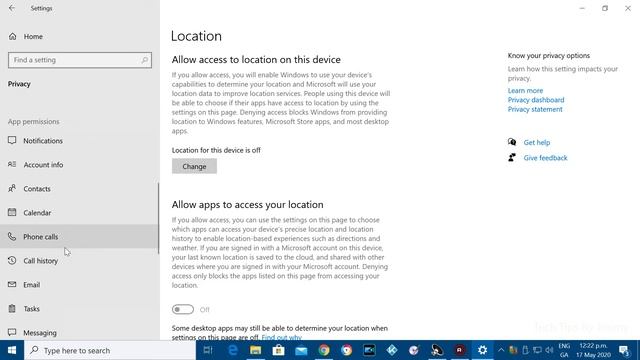640x360 pixels.
Task: Click the Email envelope icon in sidebar
Action: (x=12, y=284)
